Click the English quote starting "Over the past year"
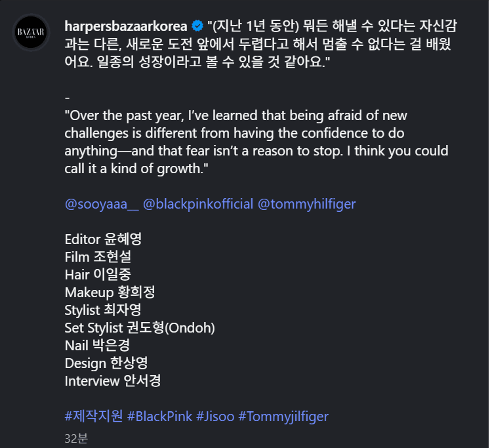 click(256, 142)
